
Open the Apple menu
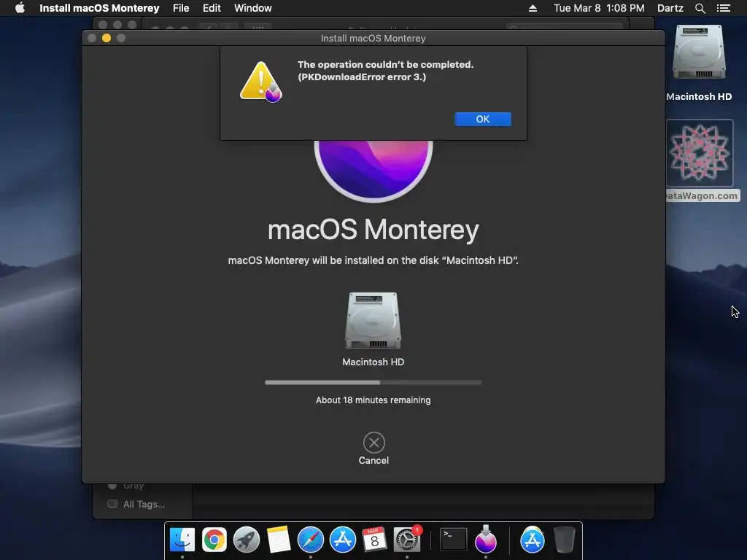(x=20, y=8)
